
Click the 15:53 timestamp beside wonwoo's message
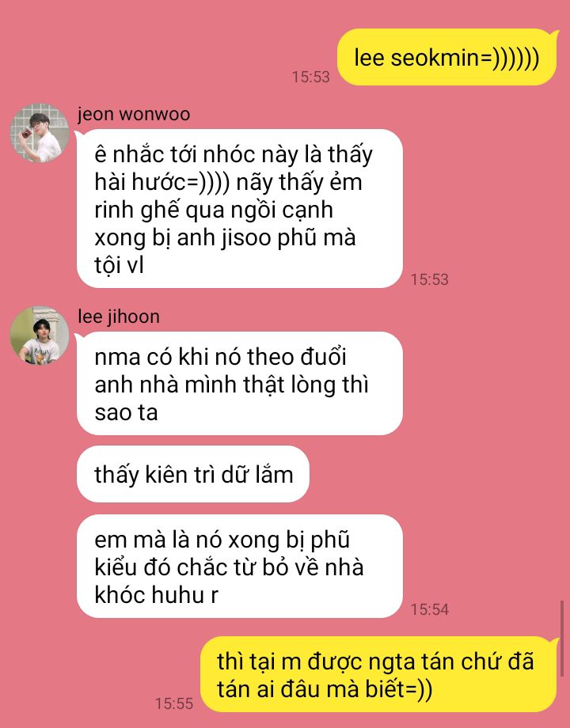pyautogui.click(x=430, y=279)
